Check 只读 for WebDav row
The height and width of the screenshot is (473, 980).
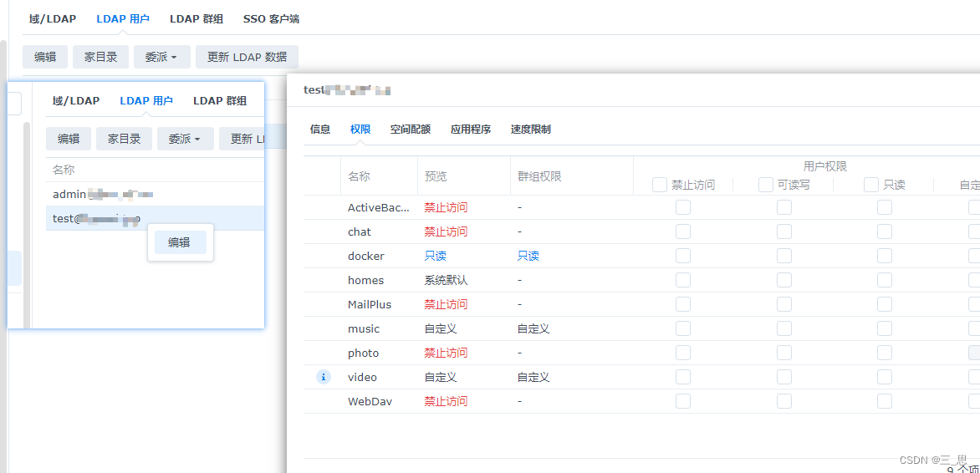coord(885,401)
